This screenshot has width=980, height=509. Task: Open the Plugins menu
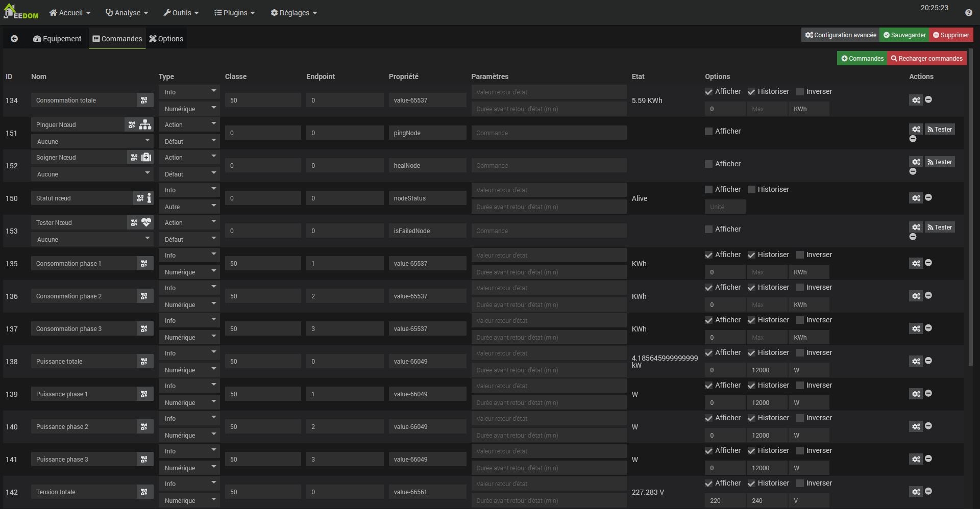pos(235,13)
